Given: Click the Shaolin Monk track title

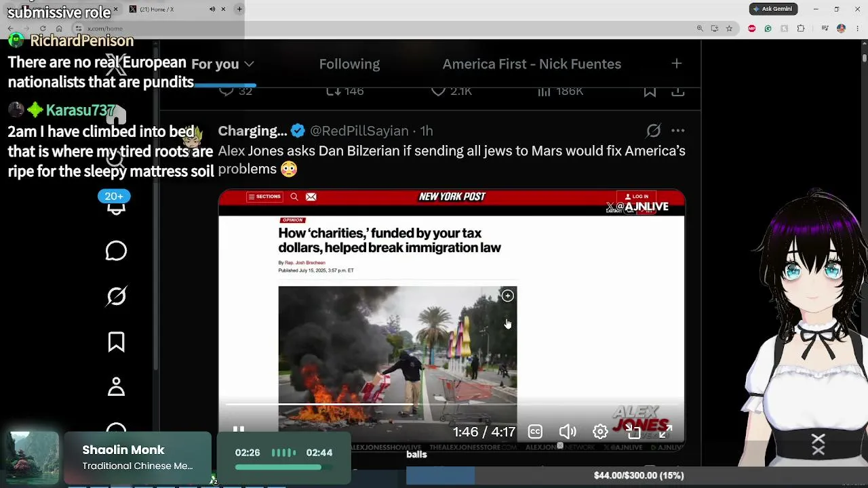Looking at the screenshot, I should pyautogui.click(x=123, y=450).
